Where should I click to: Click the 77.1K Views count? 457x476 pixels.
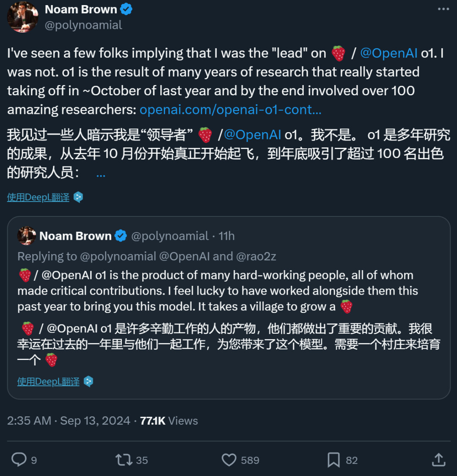tap(169, 421)
